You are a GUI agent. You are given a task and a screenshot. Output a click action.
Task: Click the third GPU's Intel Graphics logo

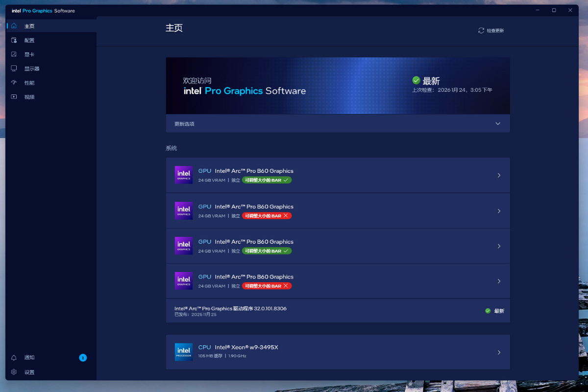[x=184, y=246]
